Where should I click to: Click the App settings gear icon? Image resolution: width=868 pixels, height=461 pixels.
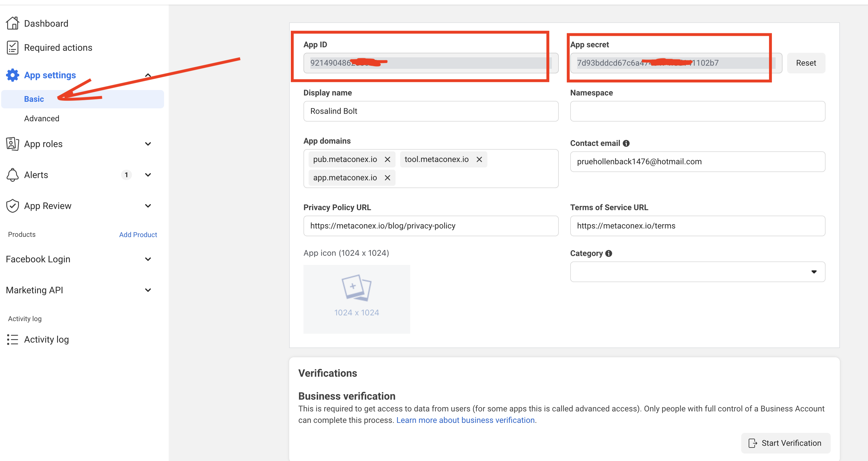point(12,75)
